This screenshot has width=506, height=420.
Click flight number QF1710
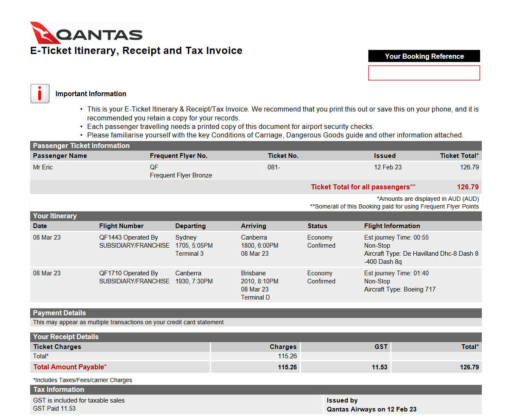point(110,273)
